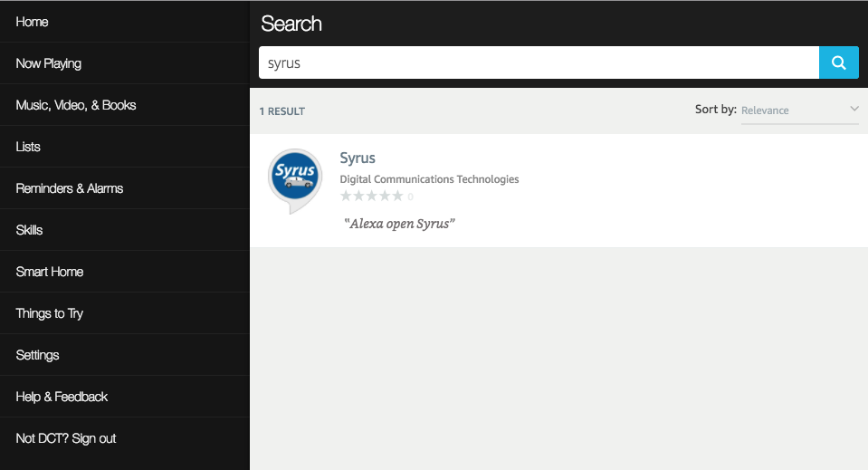Screen dimensions: 868x470
Task: Open the Syrus skill logo icon
Action: 295,179
